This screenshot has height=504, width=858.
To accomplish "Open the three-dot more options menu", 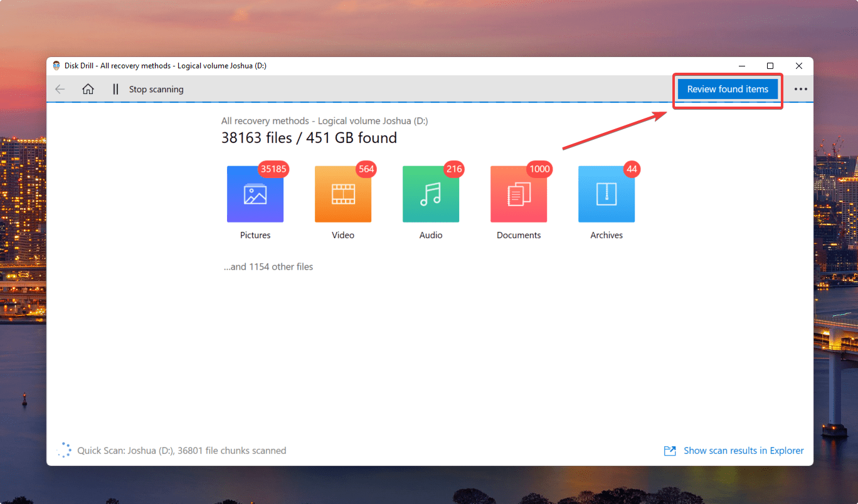I will coord(800,89).
